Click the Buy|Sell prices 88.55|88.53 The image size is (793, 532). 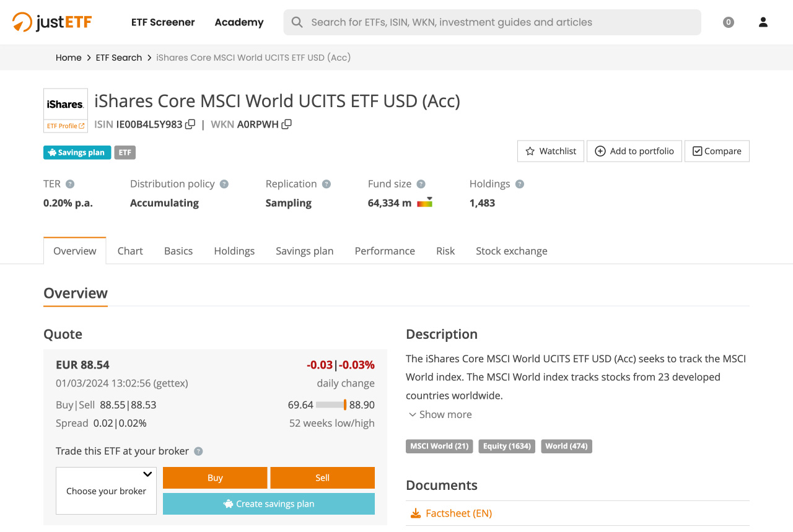click(x=128, y=405)
